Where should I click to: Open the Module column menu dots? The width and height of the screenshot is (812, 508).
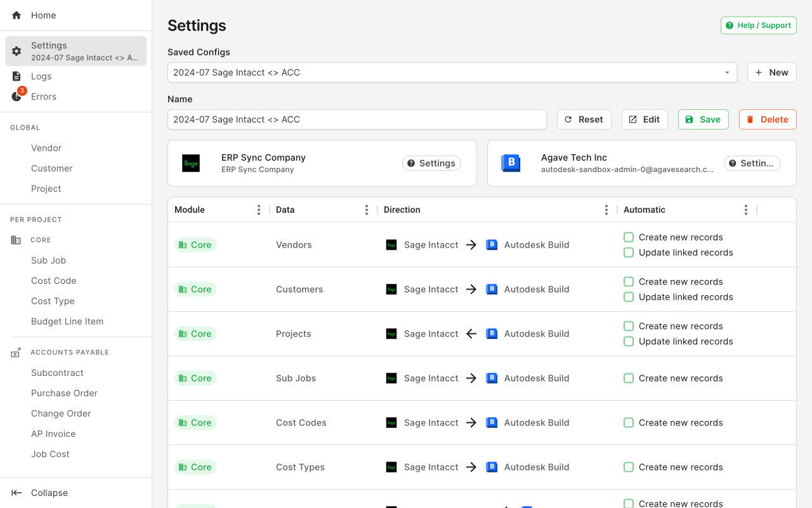(x=258, y=210)
